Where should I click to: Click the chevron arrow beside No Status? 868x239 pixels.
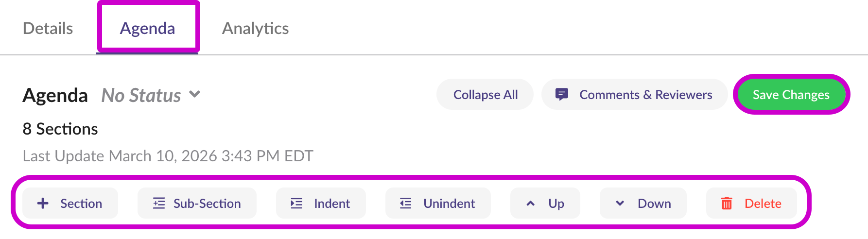pos(195,94)
